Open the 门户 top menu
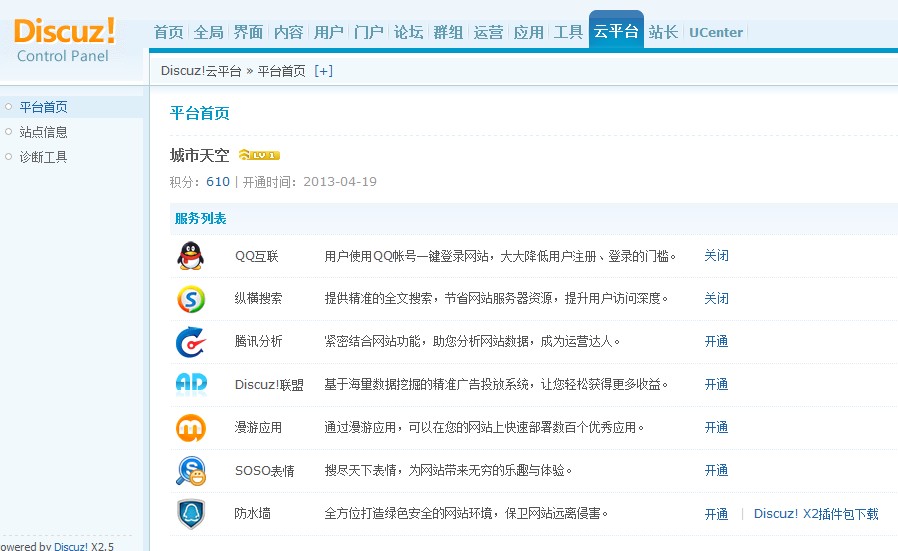Image resolution: width=898 pixels, height=551 pixels. click(368, 32)
